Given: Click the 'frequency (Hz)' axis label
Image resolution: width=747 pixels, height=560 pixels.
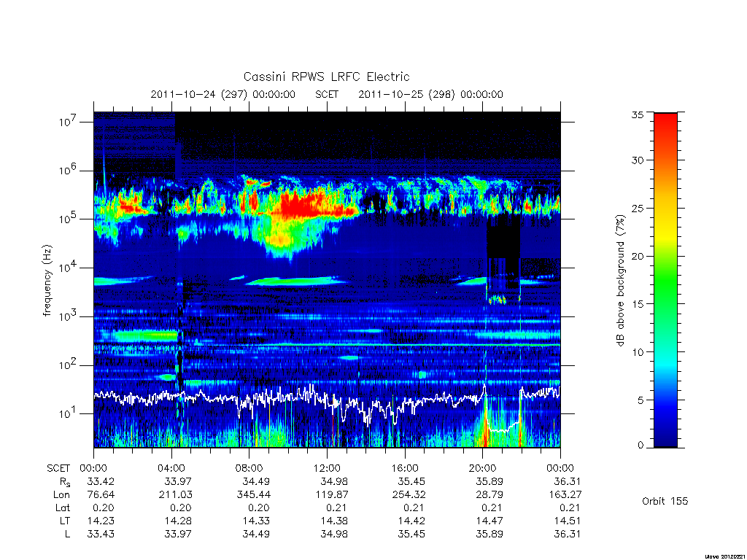Looking at the screenshot, I should point(47,281).
